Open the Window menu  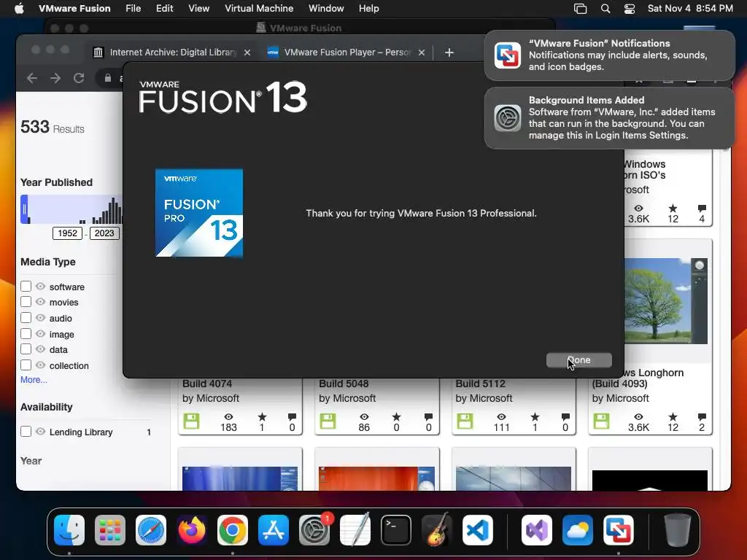coord(326,9)
